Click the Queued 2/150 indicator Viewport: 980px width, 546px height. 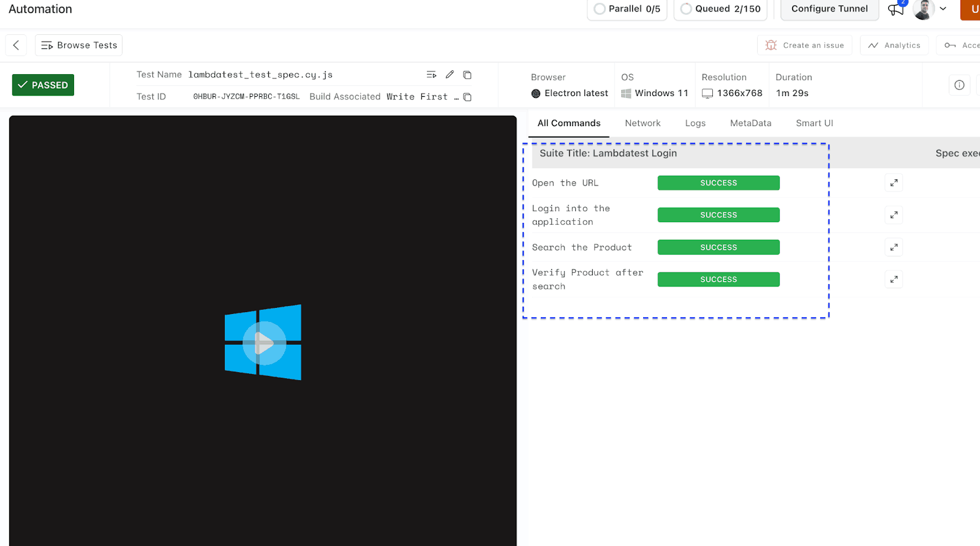click(x=720, y=9)
